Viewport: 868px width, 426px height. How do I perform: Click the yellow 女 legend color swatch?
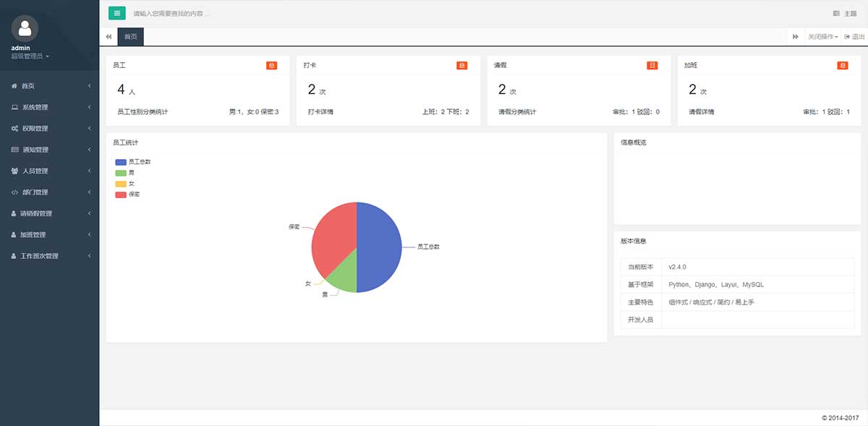pyautogui.click(x=121, y=184)
